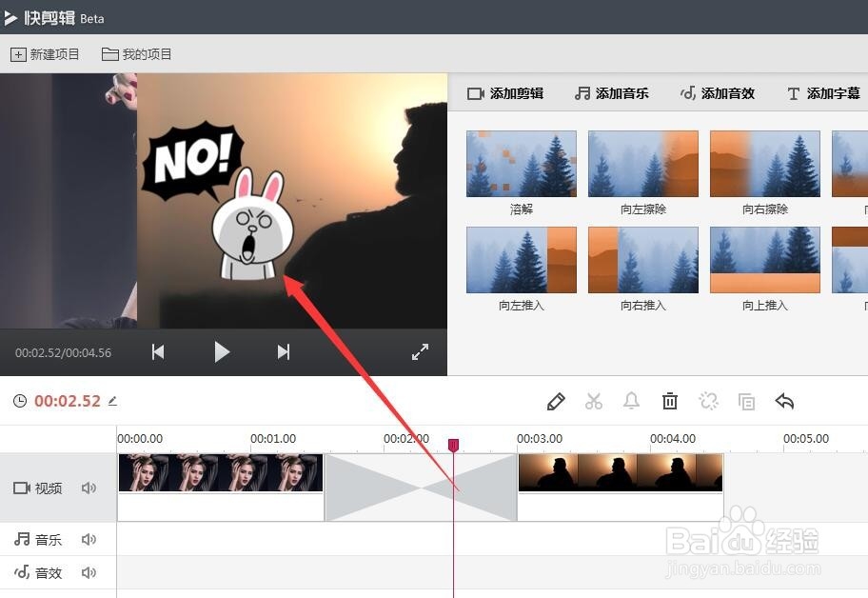This screenshot has height=598, width=868.
Task: Click the 00:01.00 mark on ruler
Action: click(273, 439)
